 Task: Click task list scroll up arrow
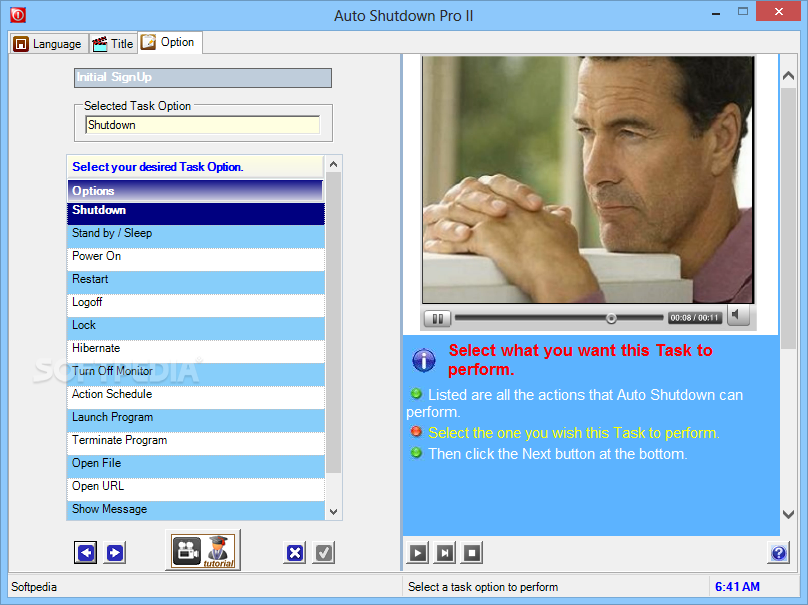[333, 164]
